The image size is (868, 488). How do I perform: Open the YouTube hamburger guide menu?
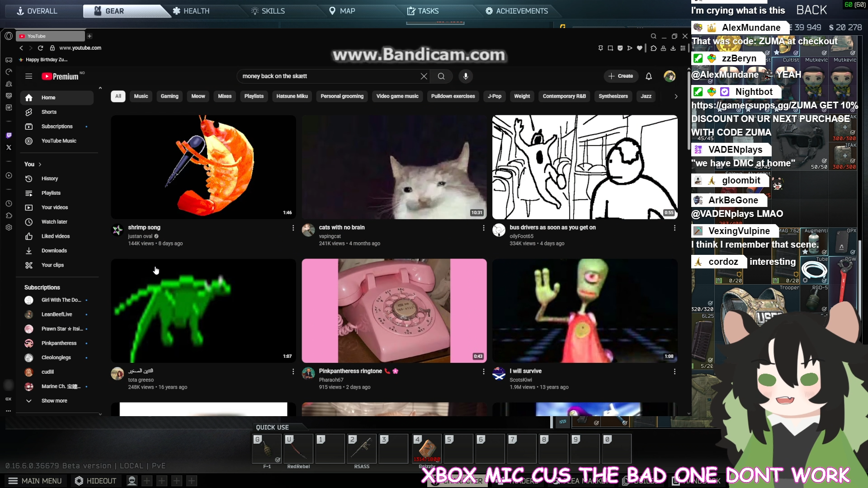coord(28,76)
